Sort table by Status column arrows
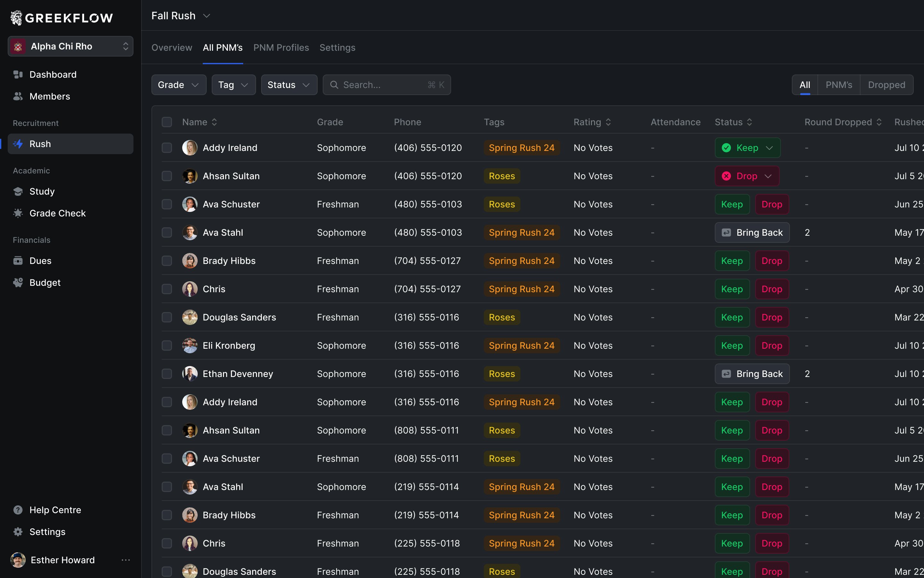This screenshot has width=924, height=578. [749, 122]
